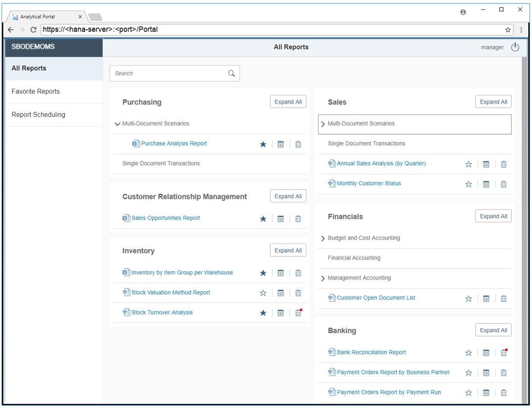Select the Analytical Portal browser tab

coord(46,16)
